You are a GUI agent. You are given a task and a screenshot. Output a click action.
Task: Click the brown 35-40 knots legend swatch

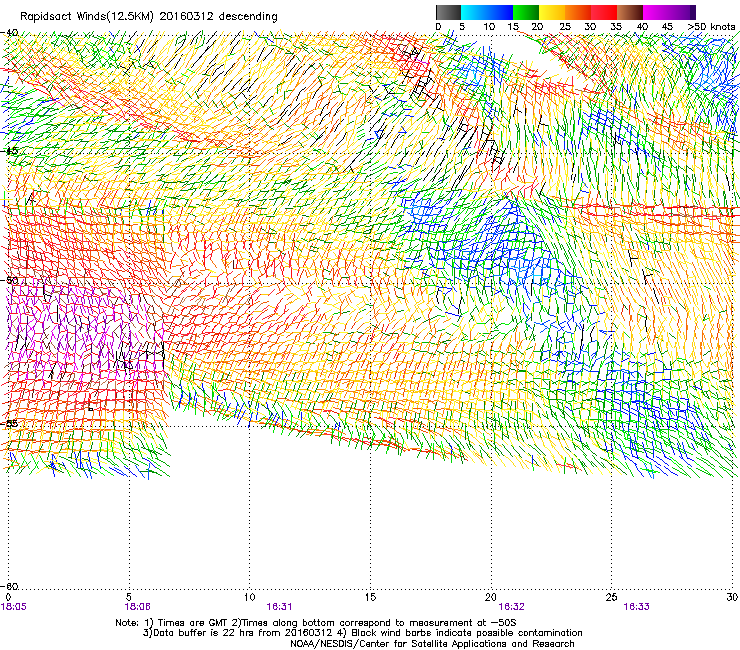click(x=630, y=12)
